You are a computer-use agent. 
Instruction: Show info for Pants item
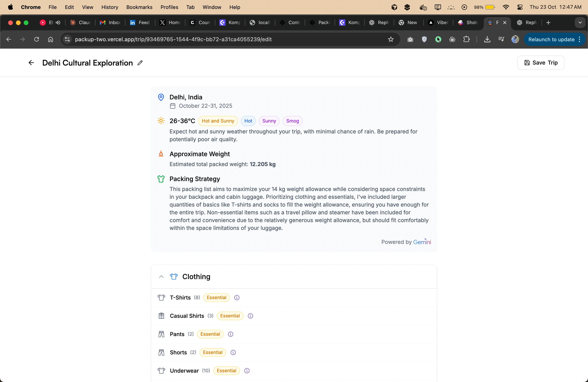tap(230, 334)
